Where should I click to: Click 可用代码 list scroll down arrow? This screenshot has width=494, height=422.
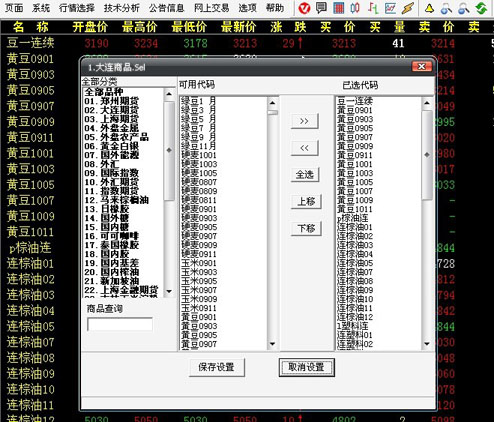pyautogui.click(x=272, y=344)
